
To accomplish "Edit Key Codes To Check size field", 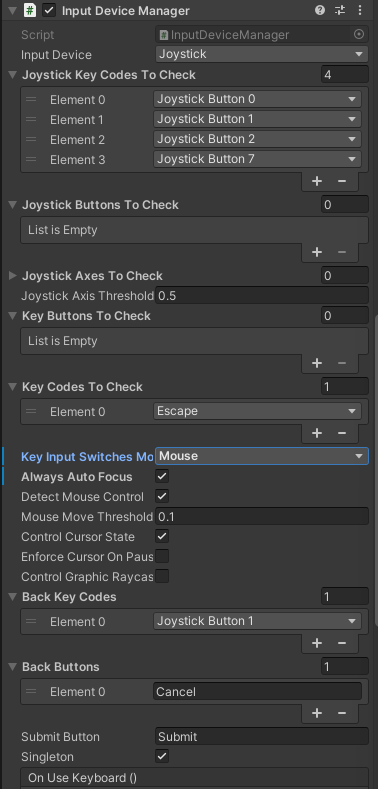I will tap(345, 387).
